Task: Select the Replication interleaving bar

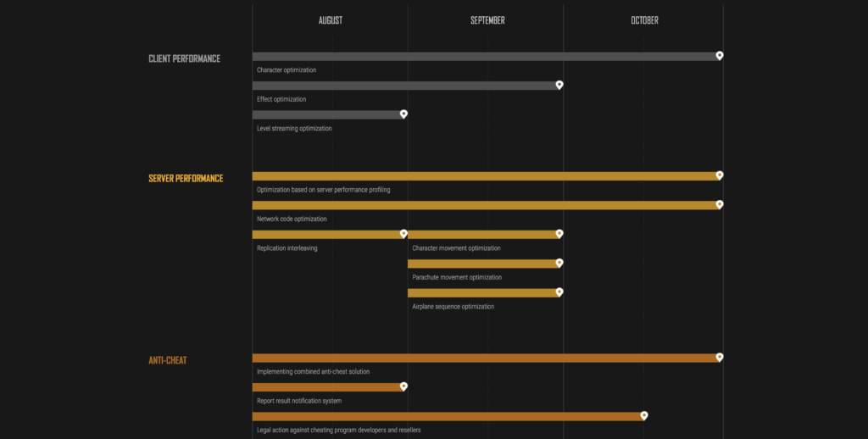Action: coord(326,235)
